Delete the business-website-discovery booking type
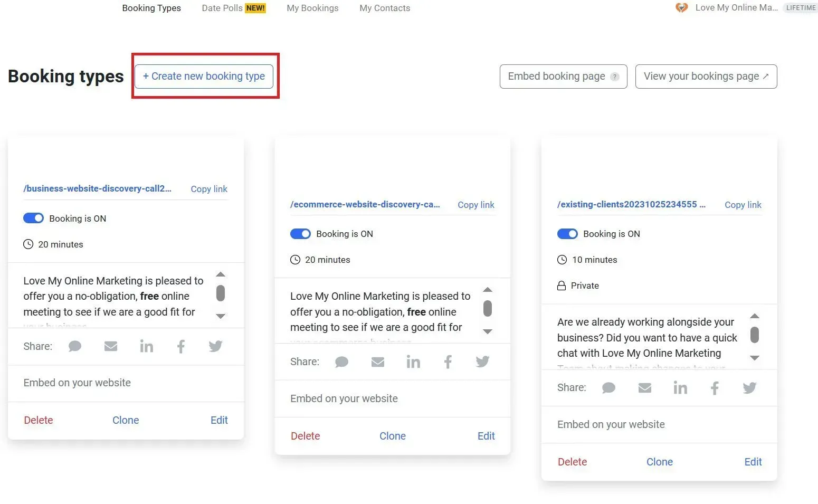Viewport: 818px width, 504px height. [39, 420]
